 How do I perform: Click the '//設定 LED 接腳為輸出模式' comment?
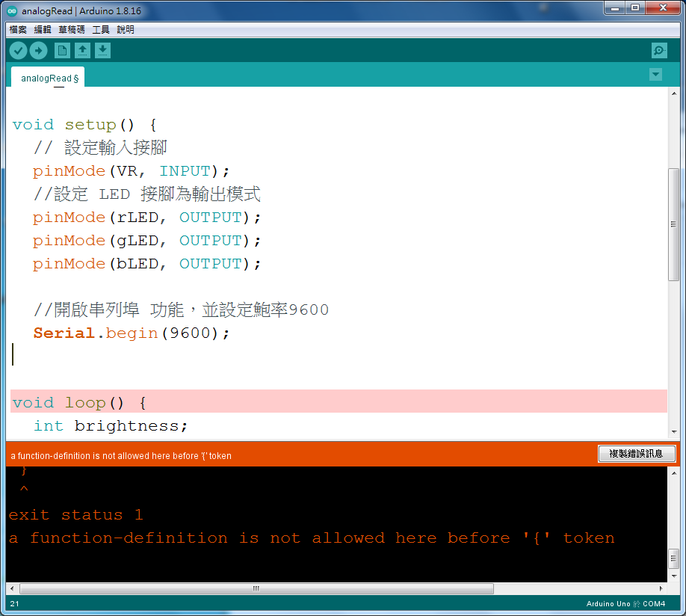coord(147,194)
